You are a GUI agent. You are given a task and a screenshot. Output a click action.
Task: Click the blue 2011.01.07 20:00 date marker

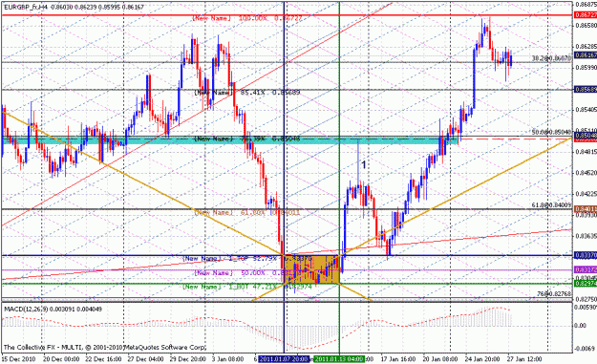284,359
